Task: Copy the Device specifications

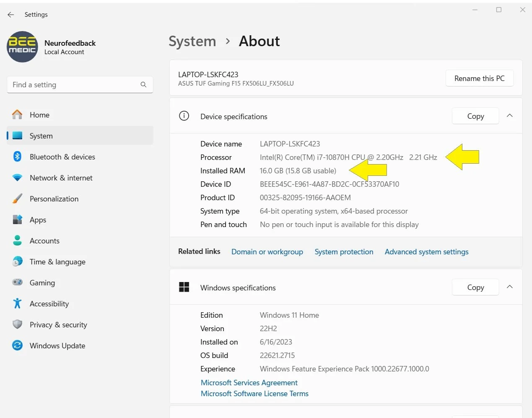Action: (x=475, y=116)
